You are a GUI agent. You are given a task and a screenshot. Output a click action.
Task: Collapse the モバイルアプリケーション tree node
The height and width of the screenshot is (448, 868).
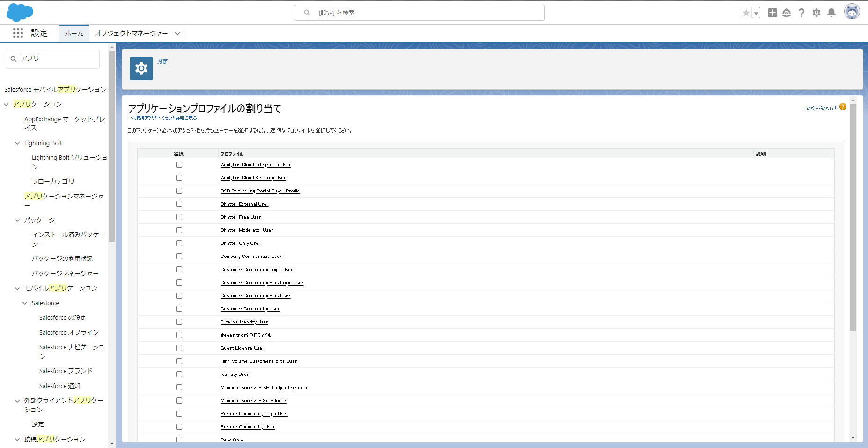point(17,288)
